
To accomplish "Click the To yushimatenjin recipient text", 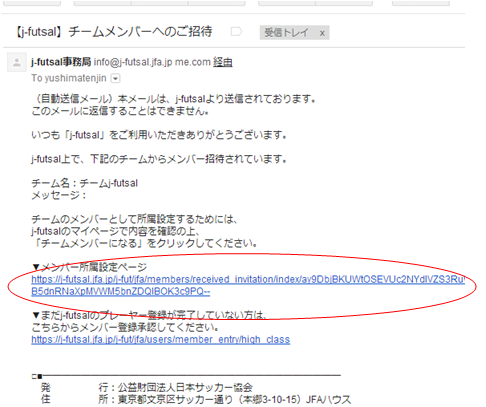I will 69,78.
